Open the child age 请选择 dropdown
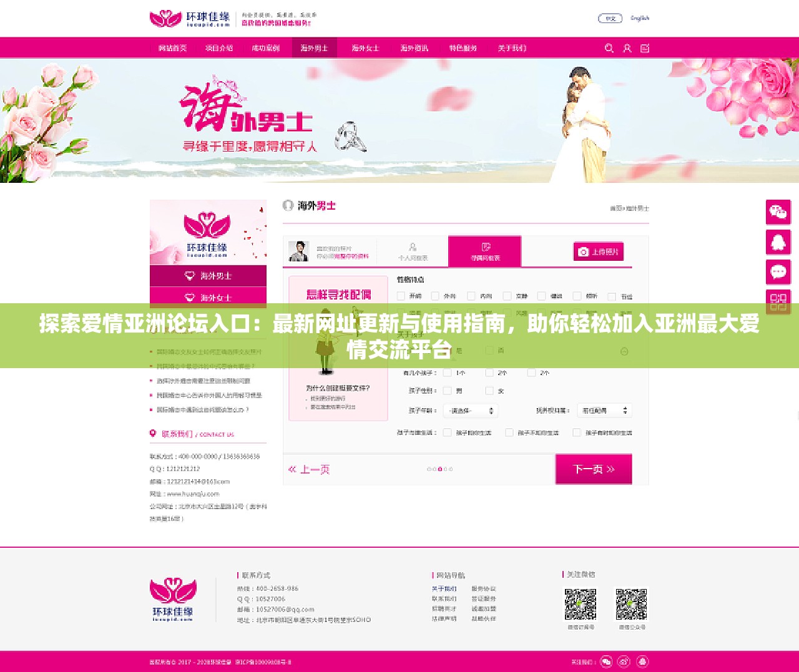The image size is (799, 672). point(470,411)
